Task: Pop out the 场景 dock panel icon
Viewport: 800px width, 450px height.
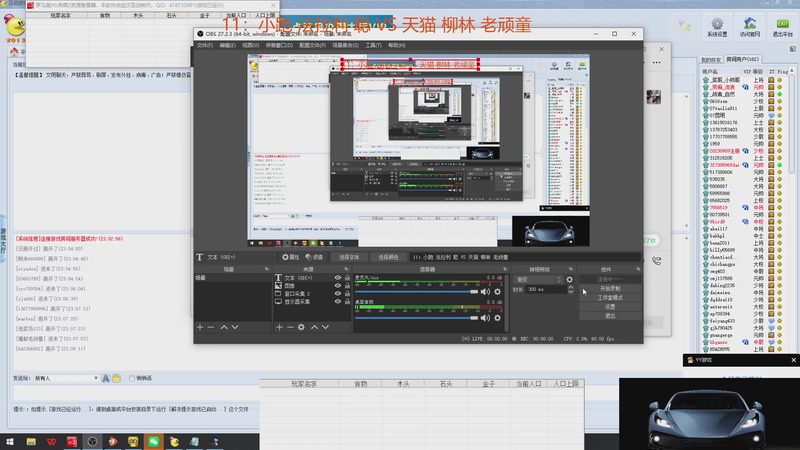Action: click(x=266, y=269)
